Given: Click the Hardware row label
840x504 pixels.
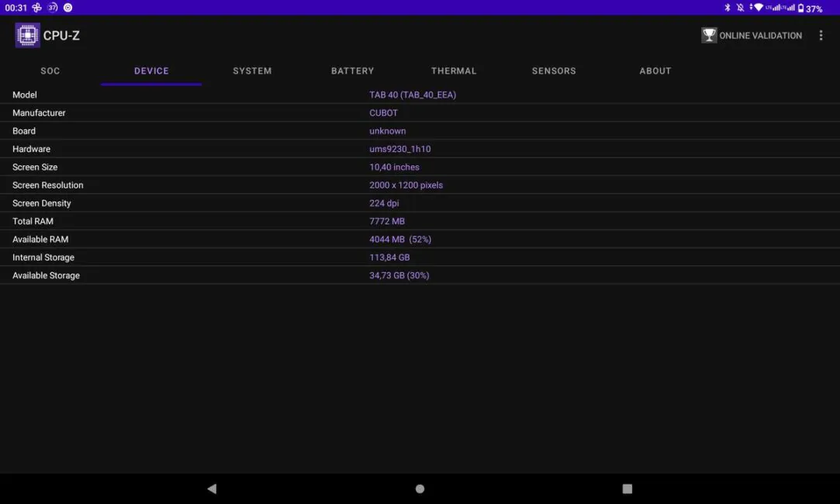Looking at the screenshot, I should pos(32,149).
